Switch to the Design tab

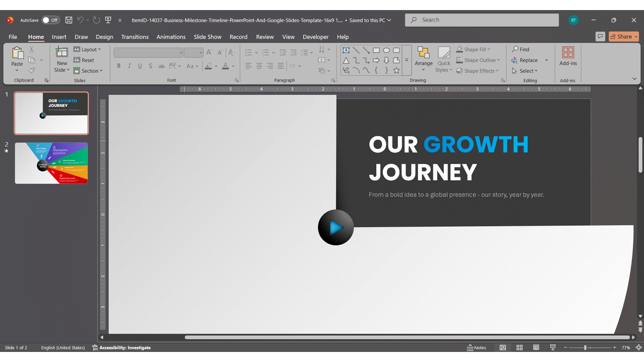click(104, 37)
